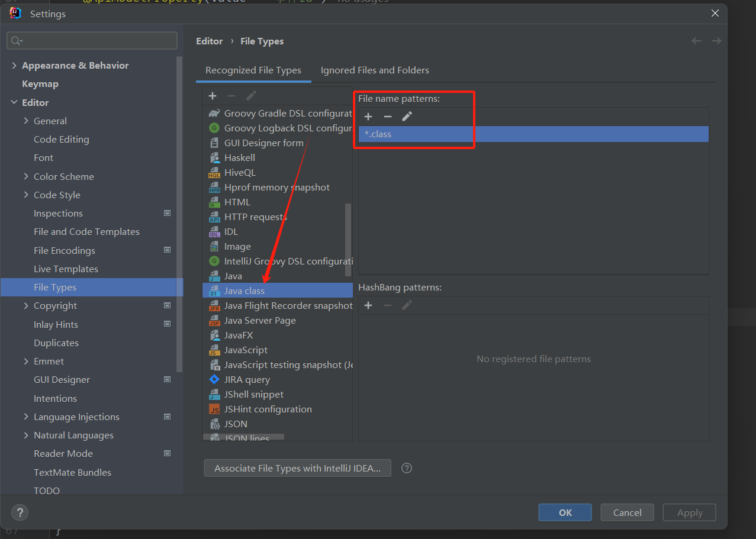
Task: Edit the *.class file name pattern
Action: [x=407, y=117]
